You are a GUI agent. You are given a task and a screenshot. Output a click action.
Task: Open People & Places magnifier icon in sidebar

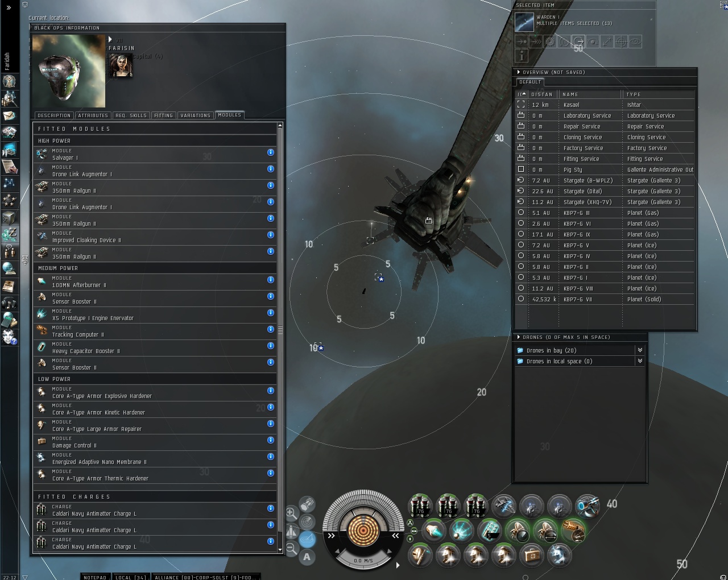pyautogui.click(x=9, y=99)
